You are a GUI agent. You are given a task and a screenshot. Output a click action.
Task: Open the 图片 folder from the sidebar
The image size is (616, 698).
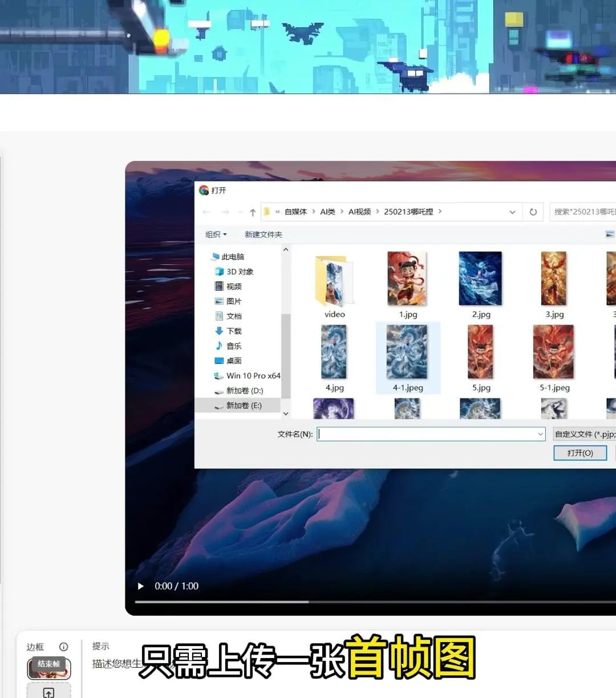click(234, 301)
